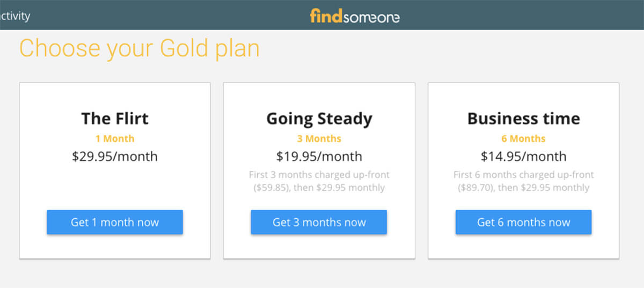Select the orange 6 Months label

(x=523, y=138)
